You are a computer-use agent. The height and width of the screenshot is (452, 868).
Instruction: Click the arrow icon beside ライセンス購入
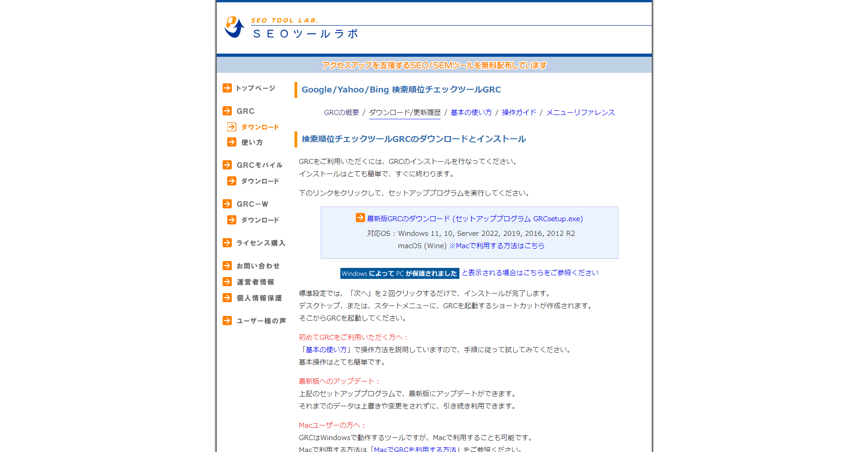tap(227, 243)
